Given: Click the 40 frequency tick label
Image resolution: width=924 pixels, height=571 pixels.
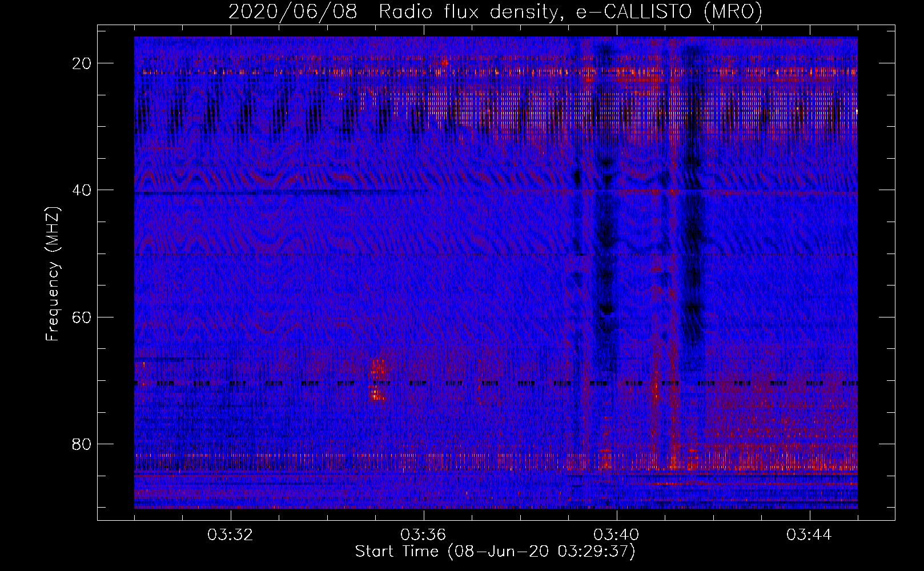Looking at the screenshot, I should (82, 190).
